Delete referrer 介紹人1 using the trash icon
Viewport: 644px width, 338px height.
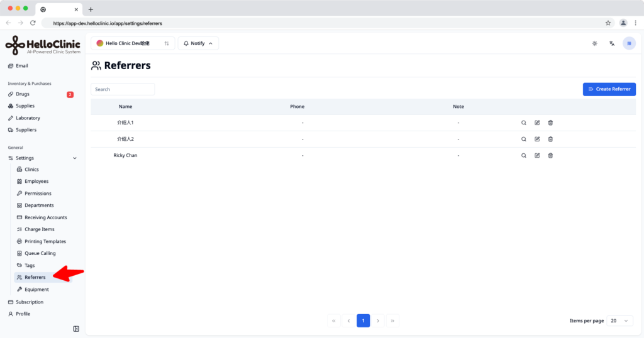coord(550,123)
